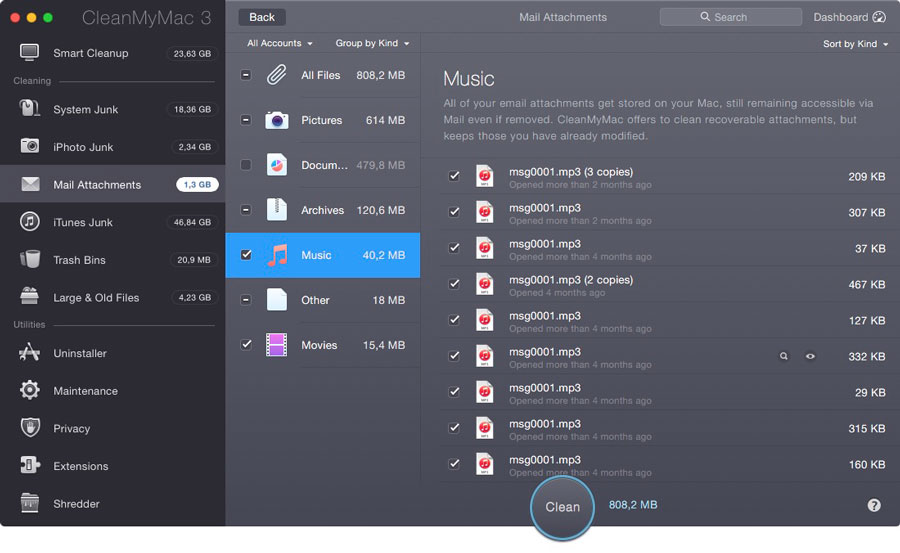Click the Back button
The height and width of the screenshot is (553, 900).
tap(262, 17)
